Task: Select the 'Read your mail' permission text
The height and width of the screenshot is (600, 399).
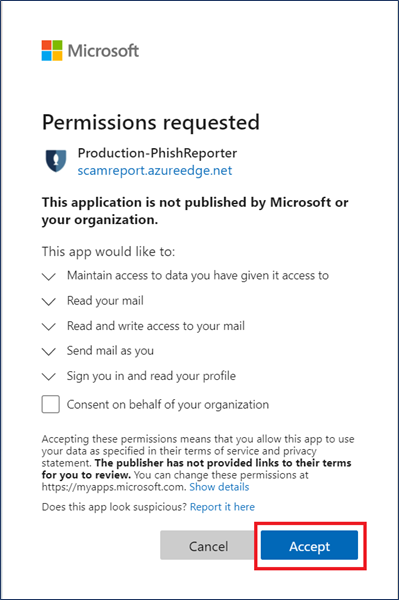Action: tap(105, 301)
